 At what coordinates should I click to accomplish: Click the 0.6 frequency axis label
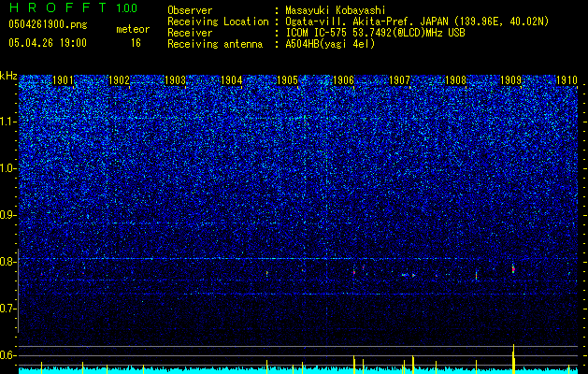click(x=8, y=355)
